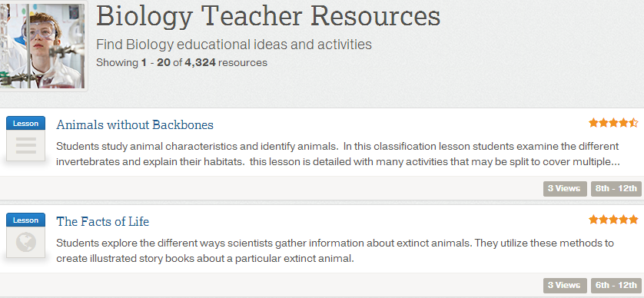Click the globe icon for The Facts of Life
Image resolution: width=644 pixels, height=298 pixels.
[x=26, y=242]
